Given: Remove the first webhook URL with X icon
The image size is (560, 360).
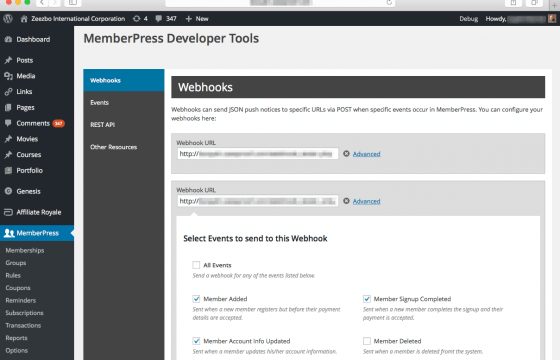Looking at the screenshot, I should pos(346,154).
